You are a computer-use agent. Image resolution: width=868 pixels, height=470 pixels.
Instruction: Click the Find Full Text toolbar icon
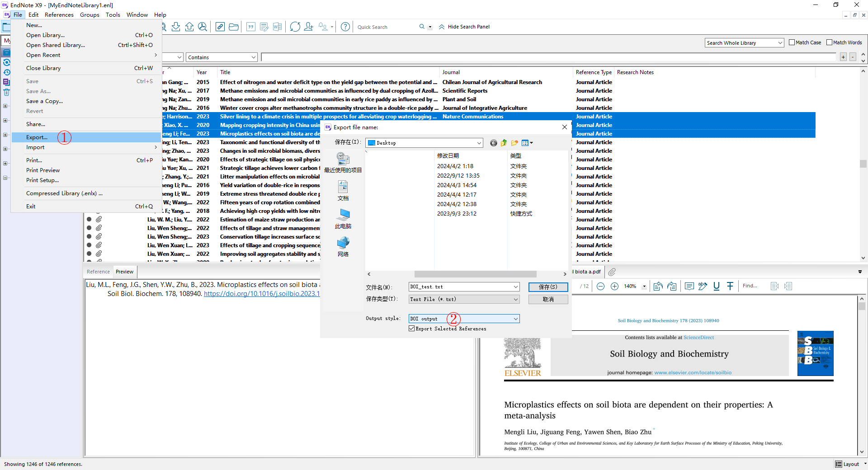pyautogui.click(x=203, y=27)
